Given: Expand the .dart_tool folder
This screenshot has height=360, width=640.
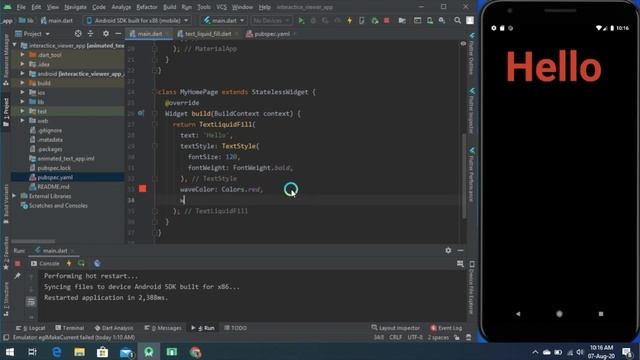Looking at the screenshot, I should click(x=22, y=55).
